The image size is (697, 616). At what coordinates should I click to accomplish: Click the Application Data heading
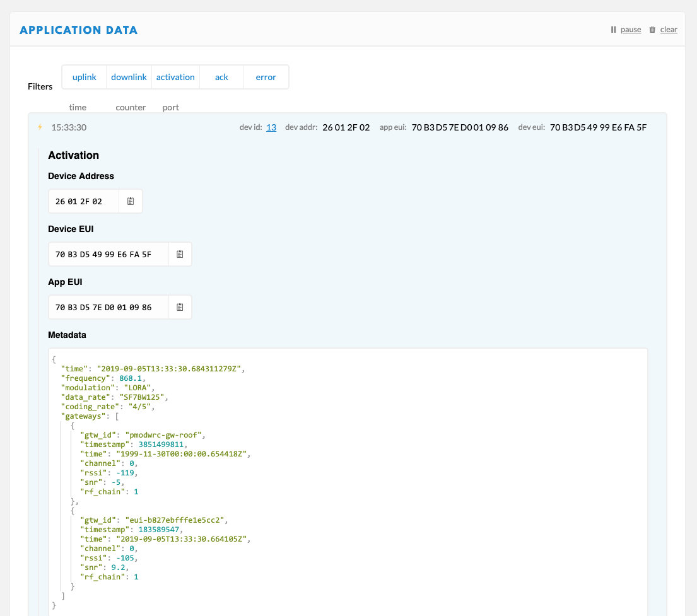point(79,30)
